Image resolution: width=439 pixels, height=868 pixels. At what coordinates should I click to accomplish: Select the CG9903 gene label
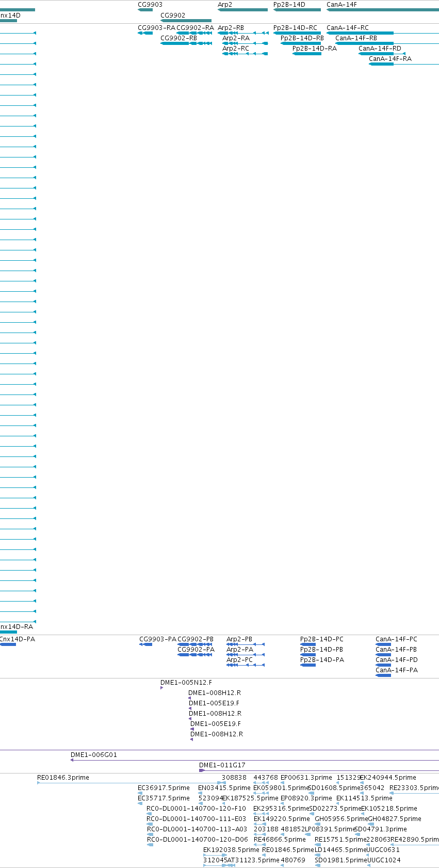[150, 5]
